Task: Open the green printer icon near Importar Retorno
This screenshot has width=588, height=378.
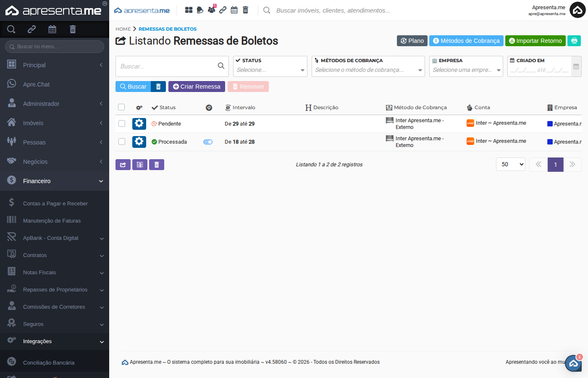Action: click(574, 41)
